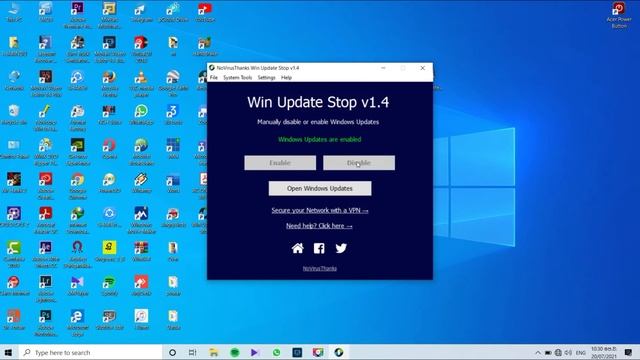Open Task View on the taskbar
Screen dimensions: 640x360
(192, 352)
